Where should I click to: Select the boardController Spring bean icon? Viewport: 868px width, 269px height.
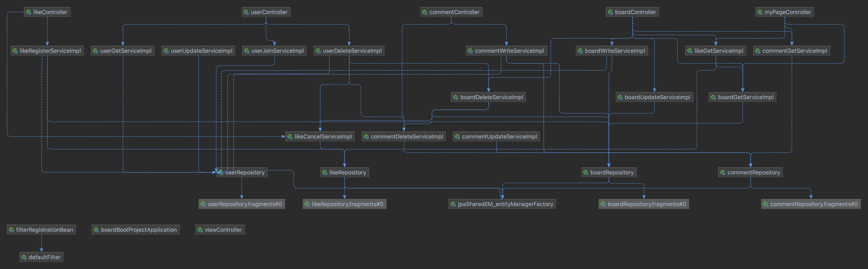tap(611, 12)
